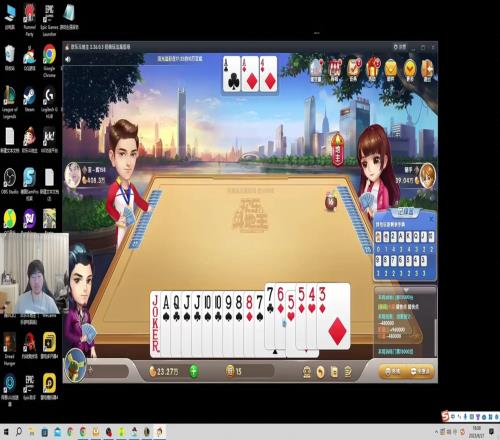Click the left opponent's round avatar
The height and width of the screenshot is (440, 500).
[x=73, y=174]
